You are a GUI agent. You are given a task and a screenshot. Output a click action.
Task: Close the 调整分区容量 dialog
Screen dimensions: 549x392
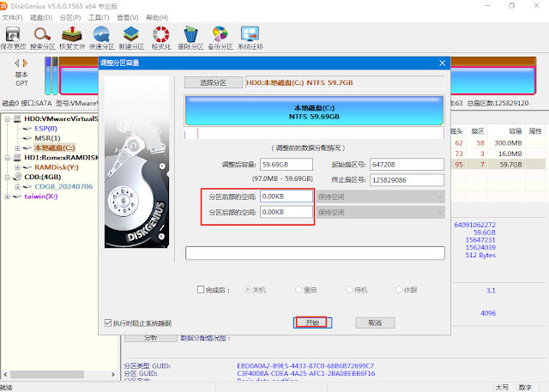click(443, 63)
